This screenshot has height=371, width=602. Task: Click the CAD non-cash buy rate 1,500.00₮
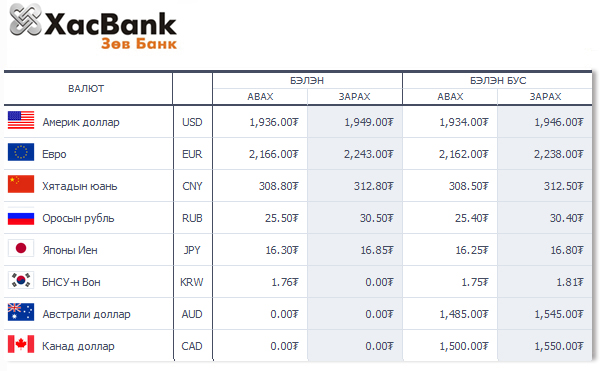(x=464, y=346)
